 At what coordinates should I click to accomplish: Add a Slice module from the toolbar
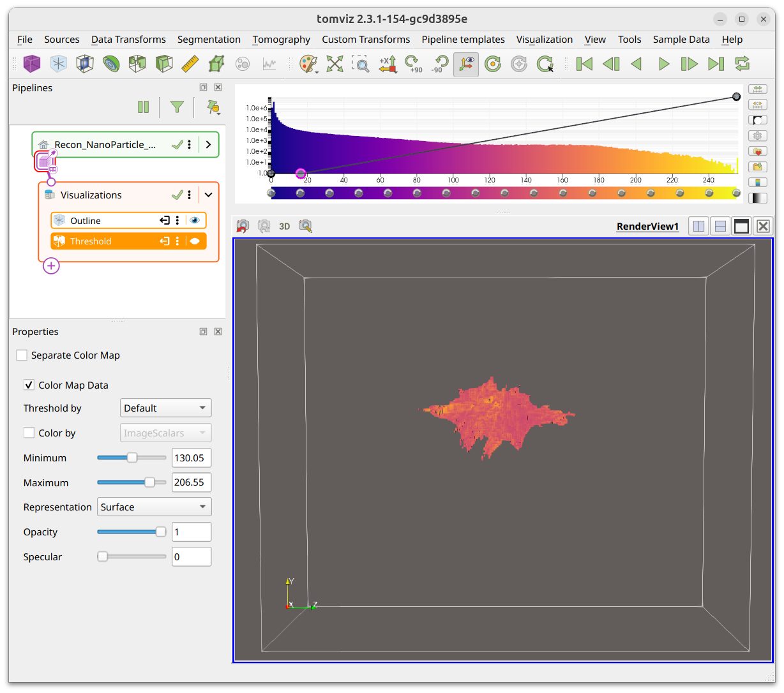[x=85, y=64]
